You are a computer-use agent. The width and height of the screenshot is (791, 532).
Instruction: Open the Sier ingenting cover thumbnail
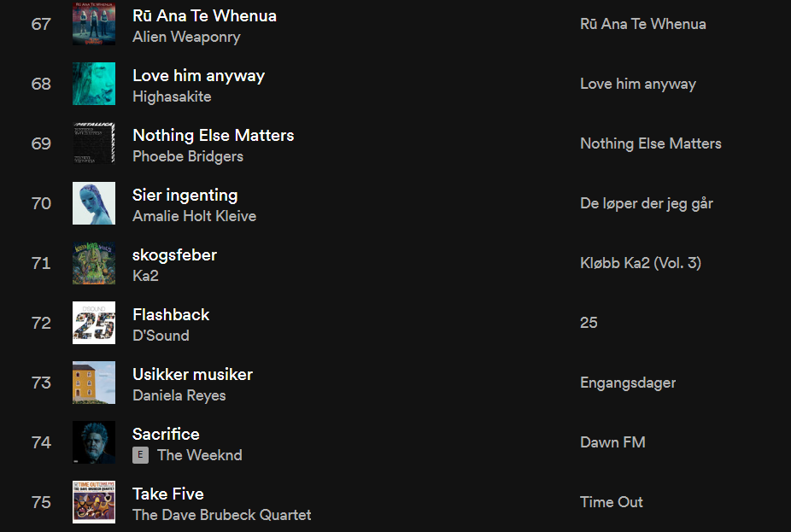pyautogui.click(x=94, y=203)
